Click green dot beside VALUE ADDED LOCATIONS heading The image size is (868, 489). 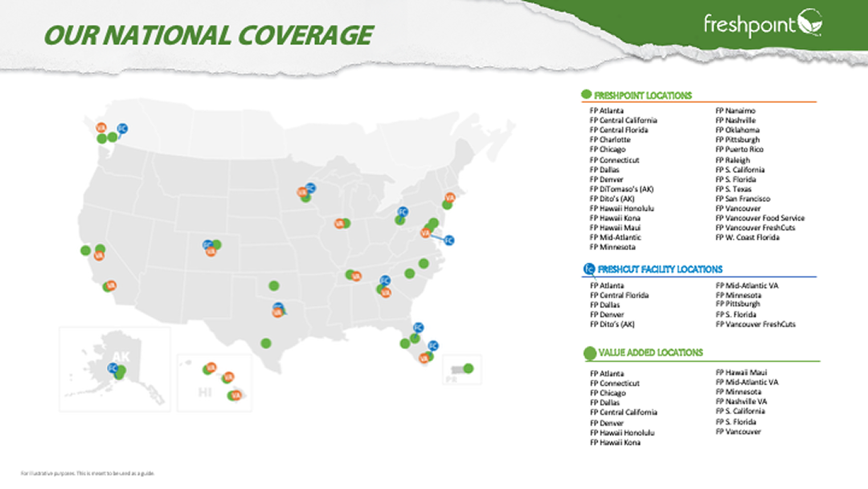[x=590, y=353]
